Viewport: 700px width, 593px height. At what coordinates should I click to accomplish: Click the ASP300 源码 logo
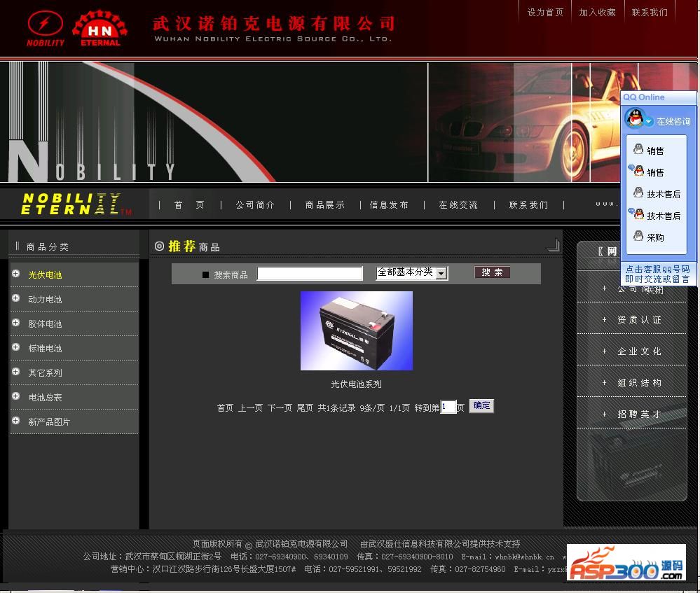[x=626, y=562]
